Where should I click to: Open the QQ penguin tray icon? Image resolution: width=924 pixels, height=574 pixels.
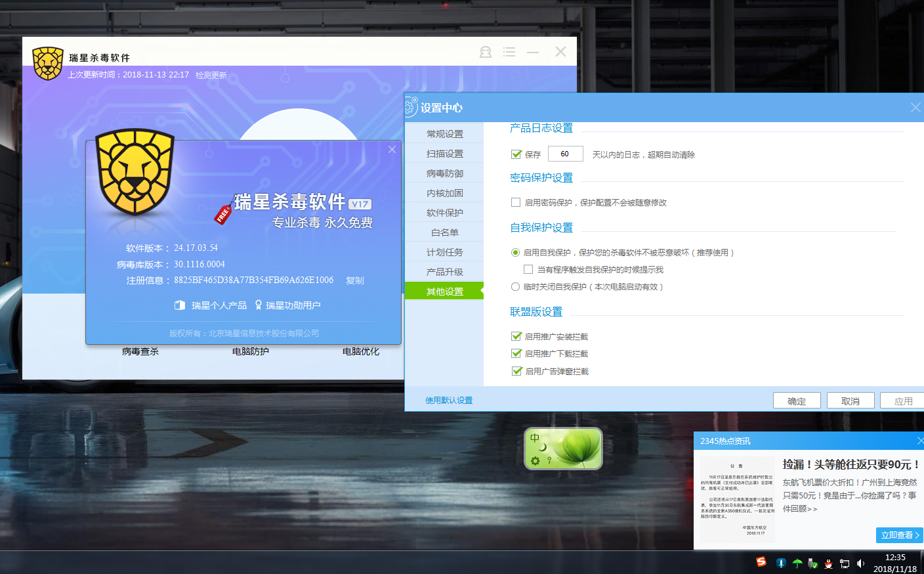[829, 563]
